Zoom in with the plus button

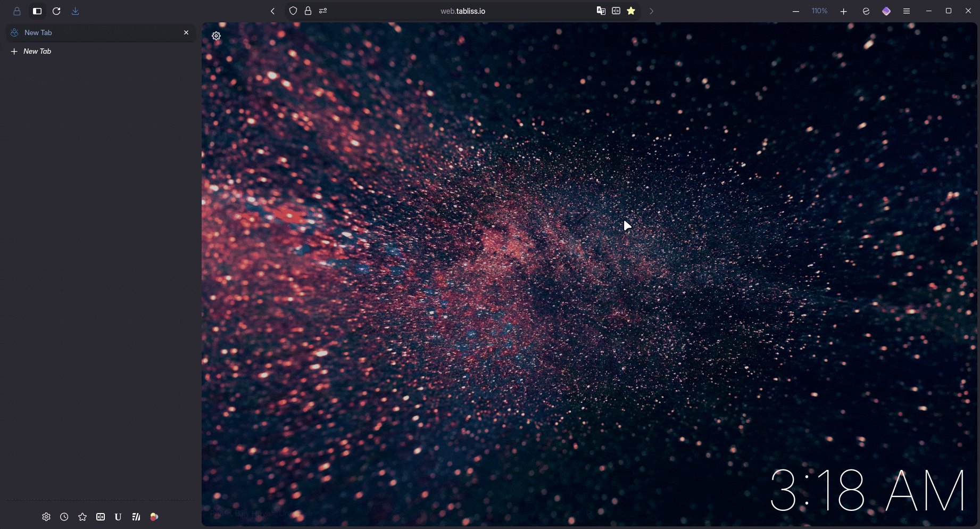(843, 11)
